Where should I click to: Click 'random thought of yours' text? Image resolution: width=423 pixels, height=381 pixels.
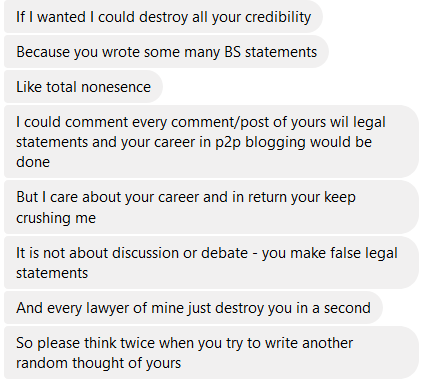pyautogui.click(x=99, y=363)
